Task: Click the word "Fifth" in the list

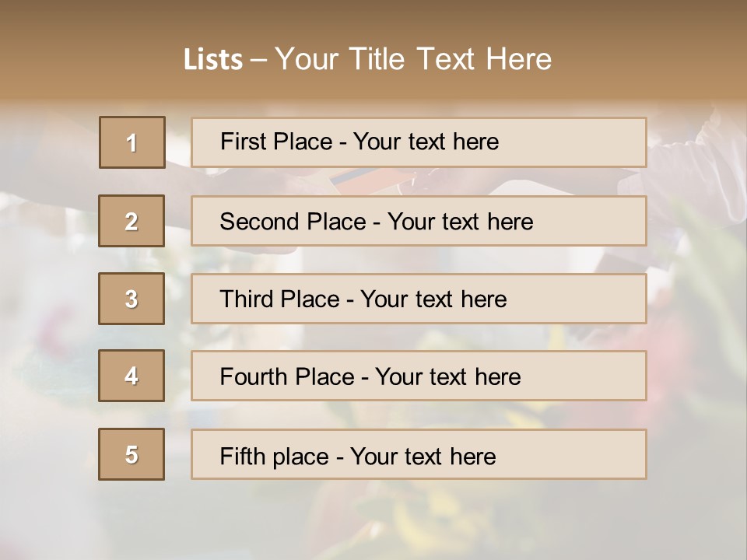Action: coord(241,456)
